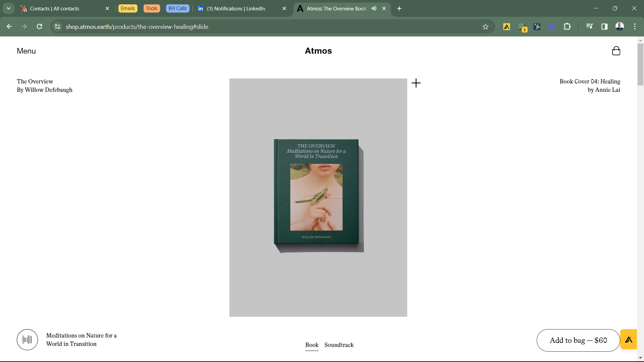Viewport: 644px width, 362px height.
Task: Open the Tools tab group
Action: [152, 8]
